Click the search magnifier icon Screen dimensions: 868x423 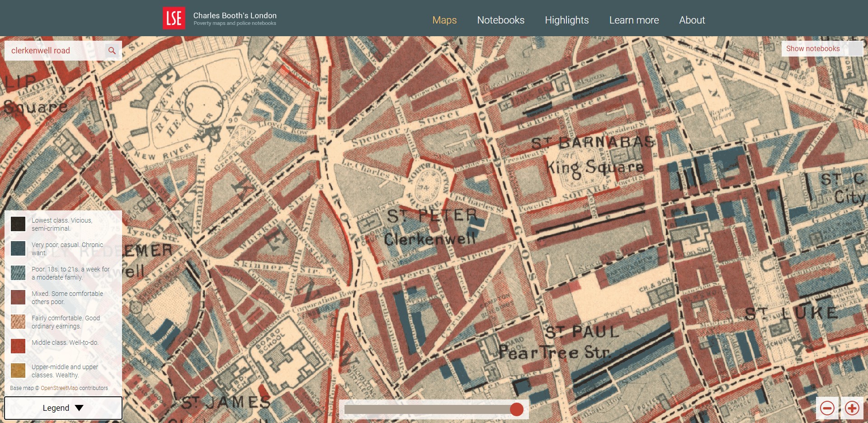[112, 51]
